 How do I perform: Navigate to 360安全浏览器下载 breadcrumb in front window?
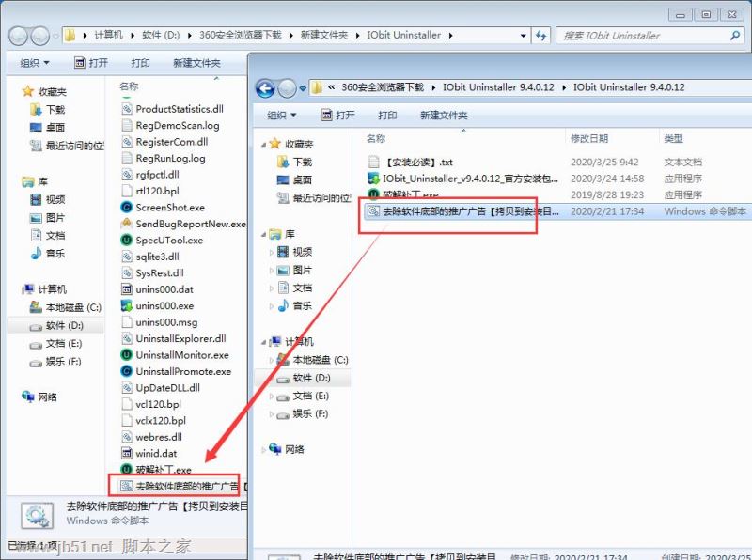383,87
